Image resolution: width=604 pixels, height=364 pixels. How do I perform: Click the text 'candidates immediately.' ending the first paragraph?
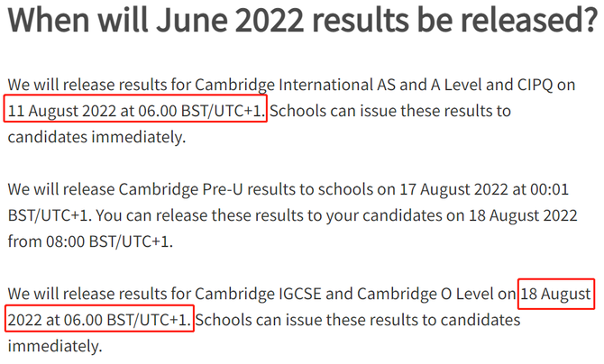pos(96,137)
